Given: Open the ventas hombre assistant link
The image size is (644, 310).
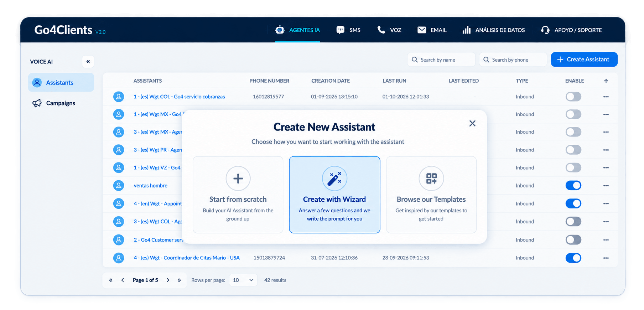Looking at the screenshot, I should click(150, 185).
